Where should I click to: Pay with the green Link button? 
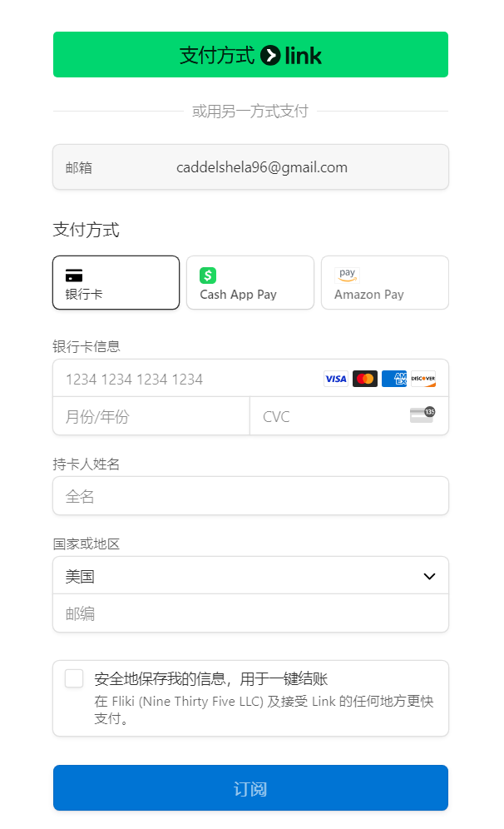pyautogui.click(x=250, y=54)
